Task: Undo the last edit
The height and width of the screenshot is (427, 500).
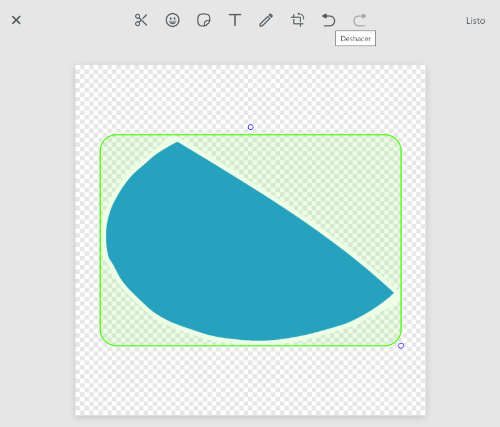Action: 328,20
